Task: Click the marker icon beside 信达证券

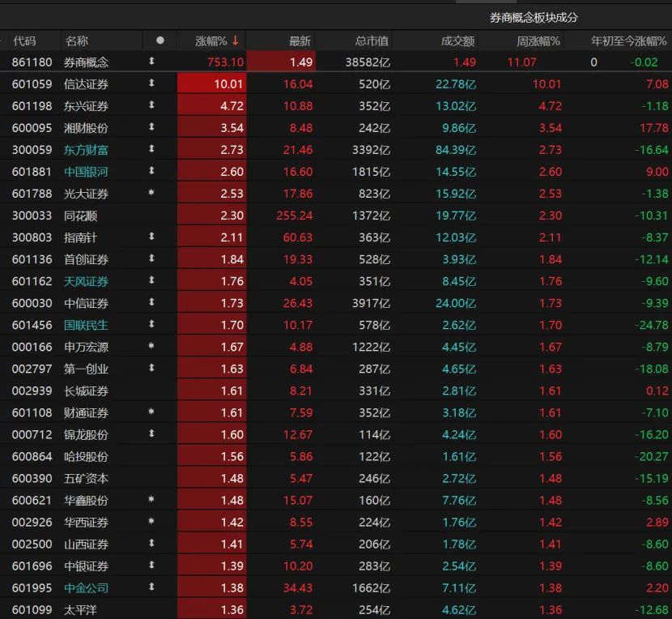Action: 151,83
